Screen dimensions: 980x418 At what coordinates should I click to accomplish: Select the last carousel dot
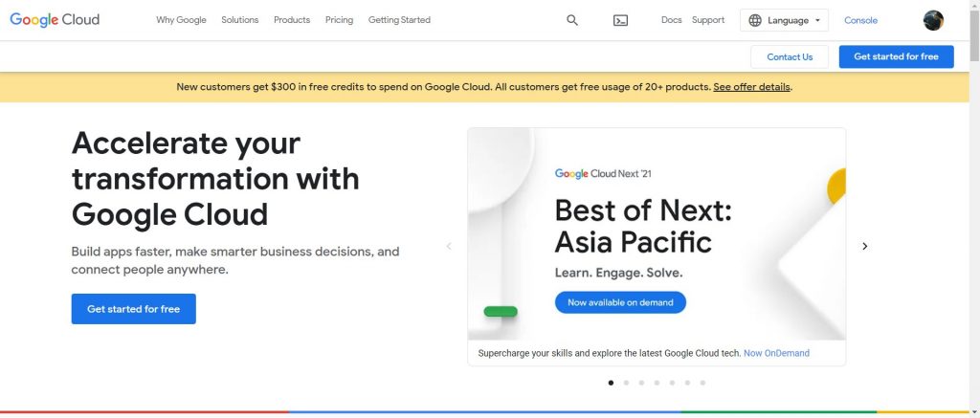pyautogui.click(x=702, y=383)
